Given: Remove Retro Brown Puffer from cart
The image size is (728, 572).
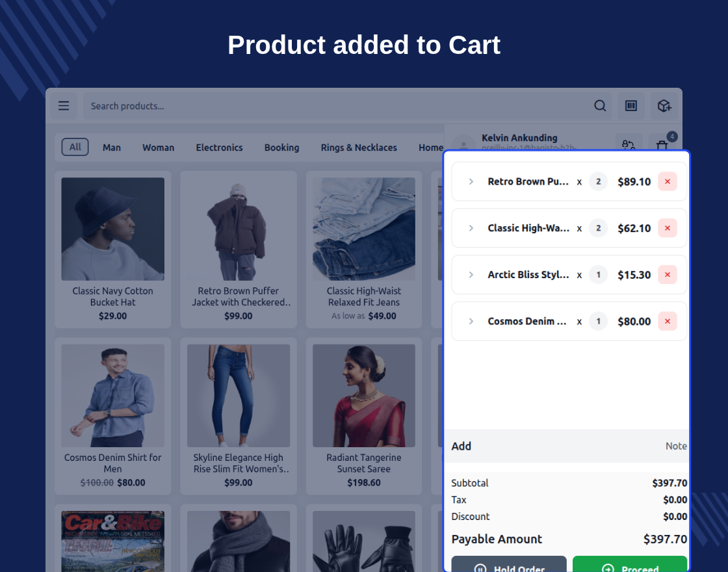Looking at the screenshot, I should (667, 181).
